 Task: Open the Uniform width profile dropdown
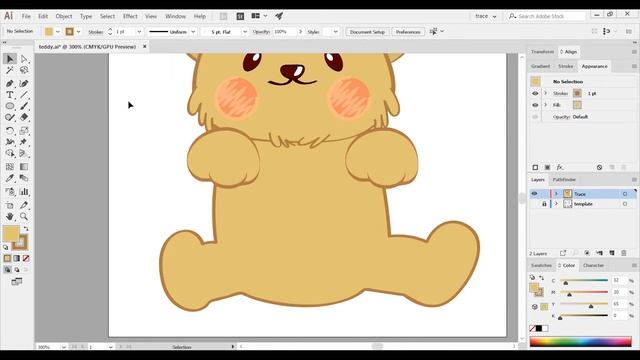coord(193,31)
